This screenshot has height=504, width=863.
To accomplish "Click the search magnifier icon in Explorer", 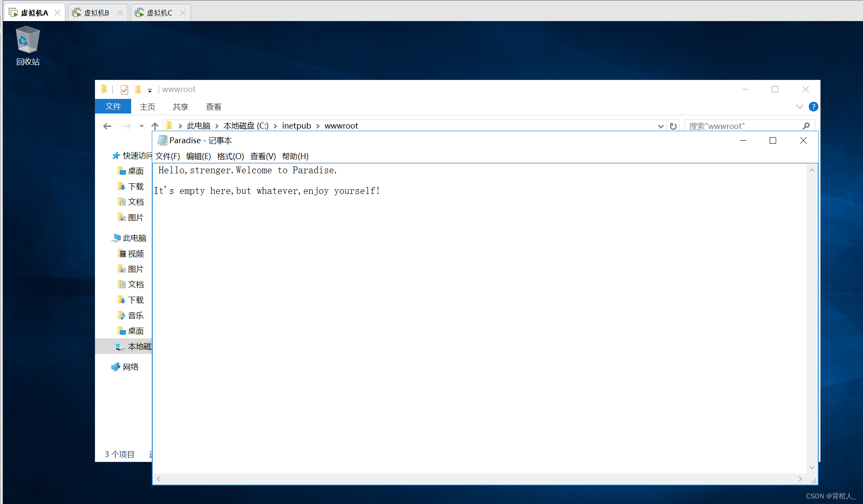I will (x=806, y=126).
